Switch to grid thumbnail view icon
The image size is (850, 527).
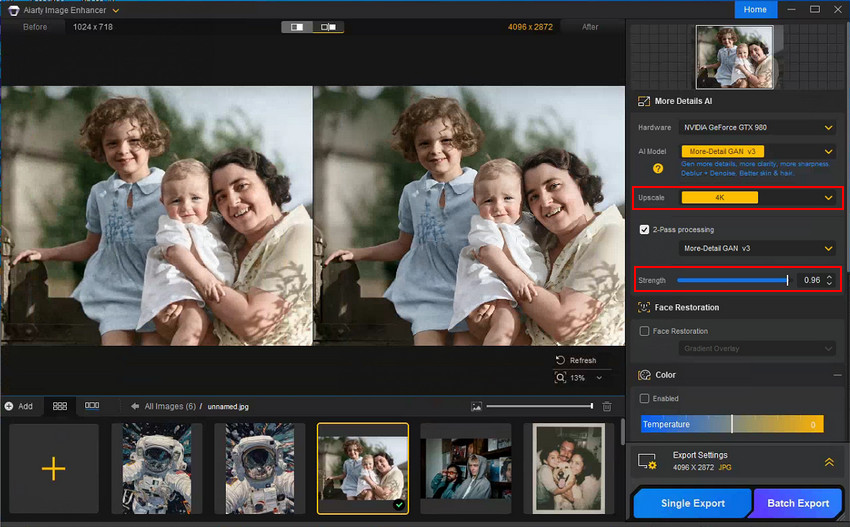click(60, 406)
